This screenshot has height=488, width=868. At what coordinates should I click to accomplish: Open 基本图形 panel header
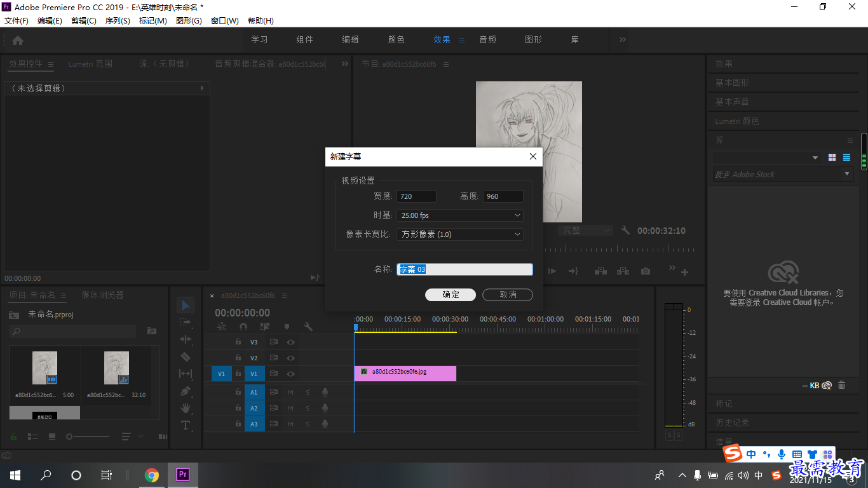click(732, 83)
